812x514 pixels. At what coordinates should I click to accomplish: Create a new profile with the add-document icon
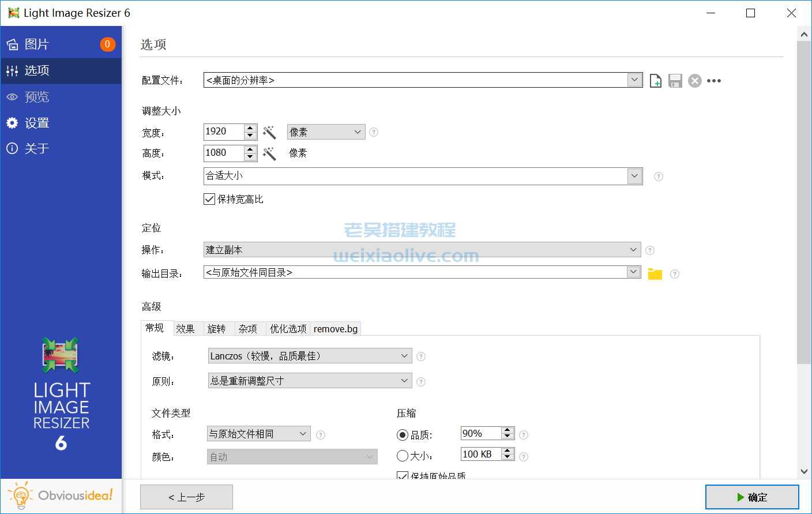click(655, 81)
